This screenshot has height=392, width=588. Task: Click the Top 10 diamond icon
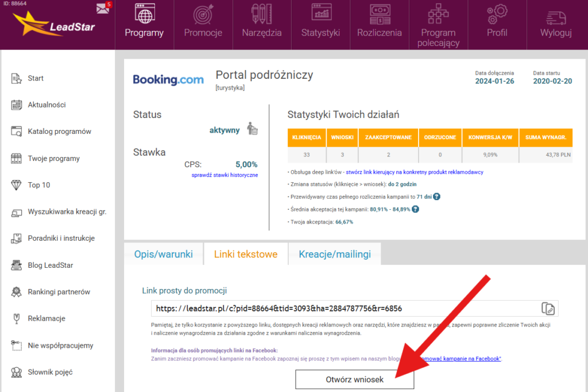16,185
